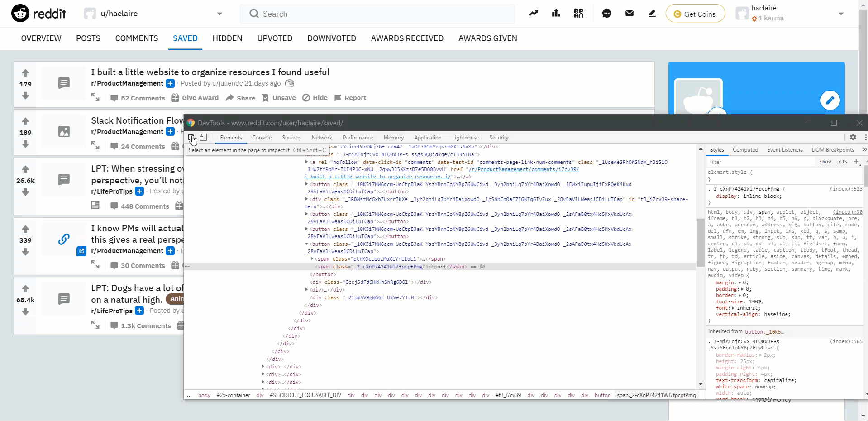Open the Popular trending arrow icon

(x=534, y=14)
